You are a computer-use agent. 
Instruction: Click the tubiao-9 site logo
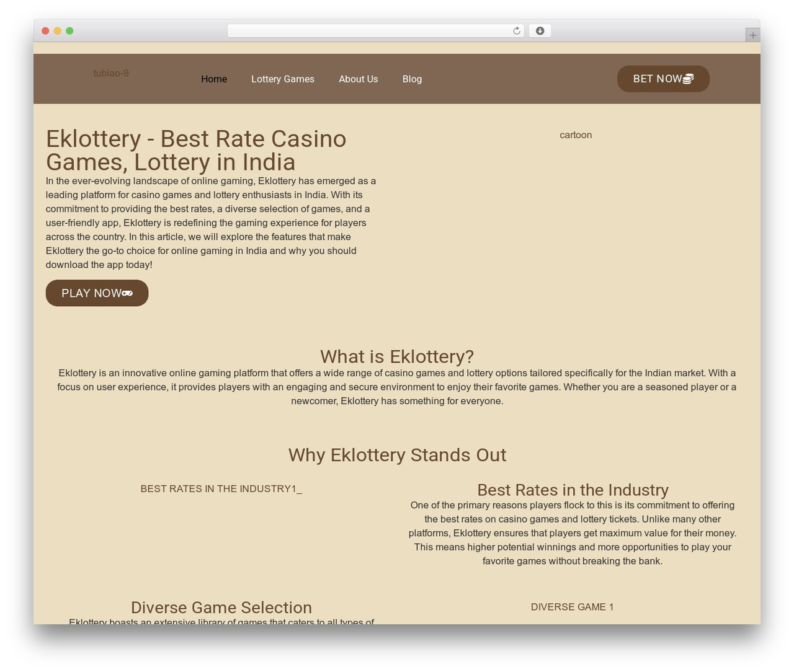click(111, 73)
